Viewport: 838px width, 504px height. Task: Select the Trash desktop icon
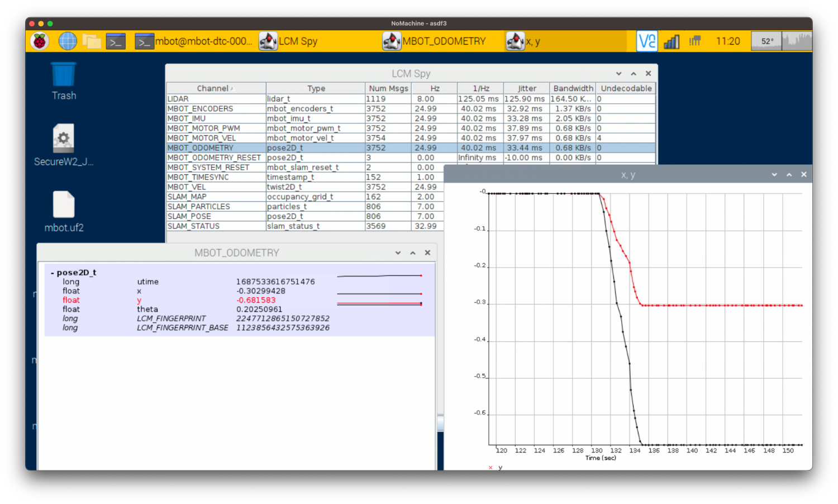click(64, 82)
